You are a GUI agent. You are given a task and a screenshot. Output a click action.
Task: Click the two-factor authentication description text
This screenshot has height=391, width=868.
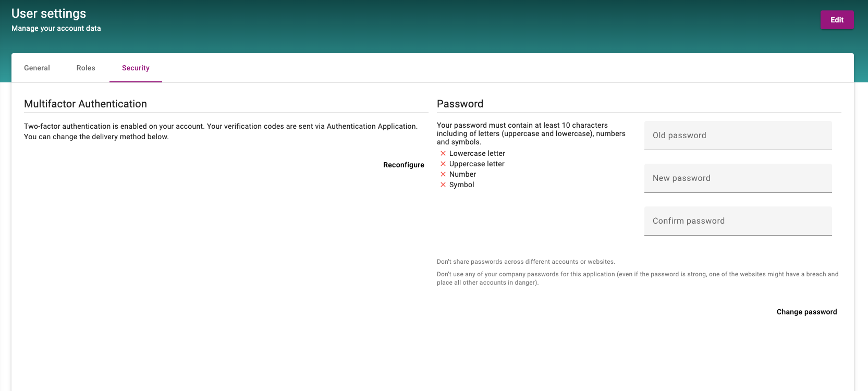click(x=221, y=131)
